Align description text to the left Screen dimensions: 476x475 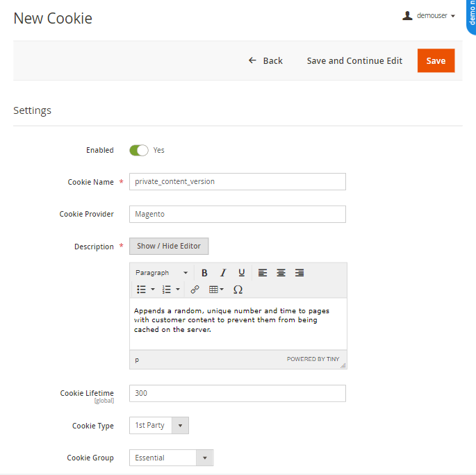tap(263, 273)
